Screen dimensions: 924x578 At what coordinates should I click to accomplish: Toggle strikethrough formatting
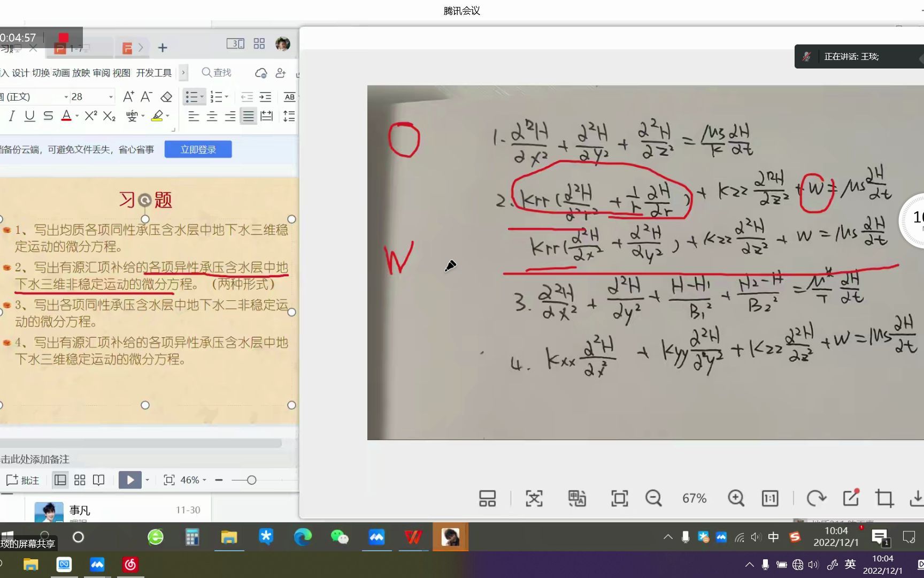(x=48, y=116)
